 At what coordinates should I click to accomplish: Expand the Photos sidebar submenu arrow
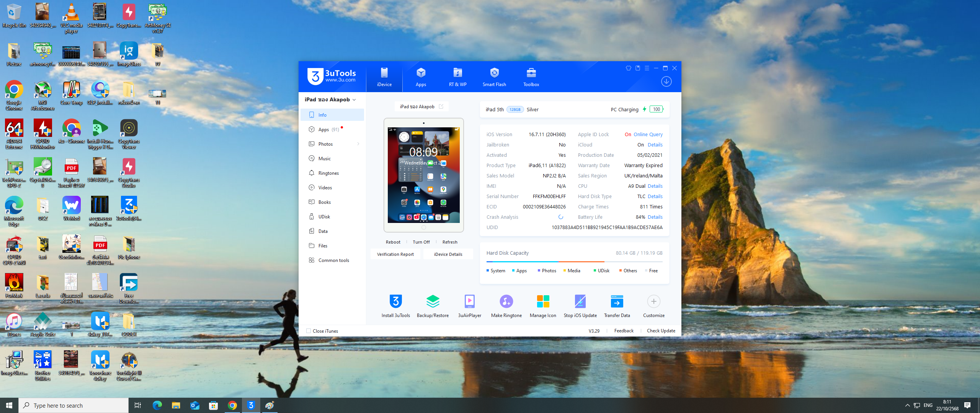tap(358, 144)
